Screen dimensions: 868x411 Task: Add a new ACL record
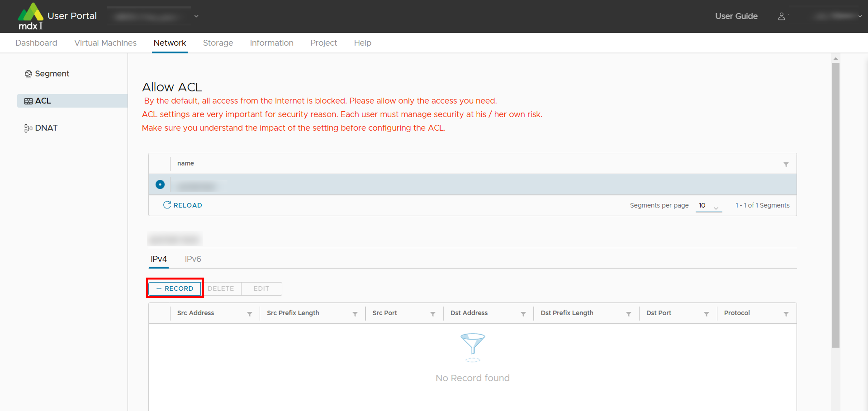(175, 288)
